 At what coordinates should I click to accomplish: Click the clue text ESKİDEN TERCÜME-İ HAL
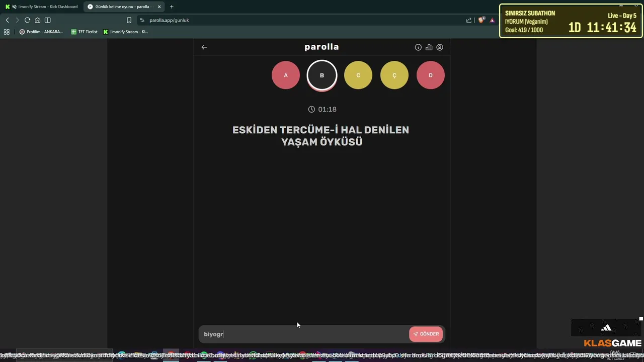point(321,136)
